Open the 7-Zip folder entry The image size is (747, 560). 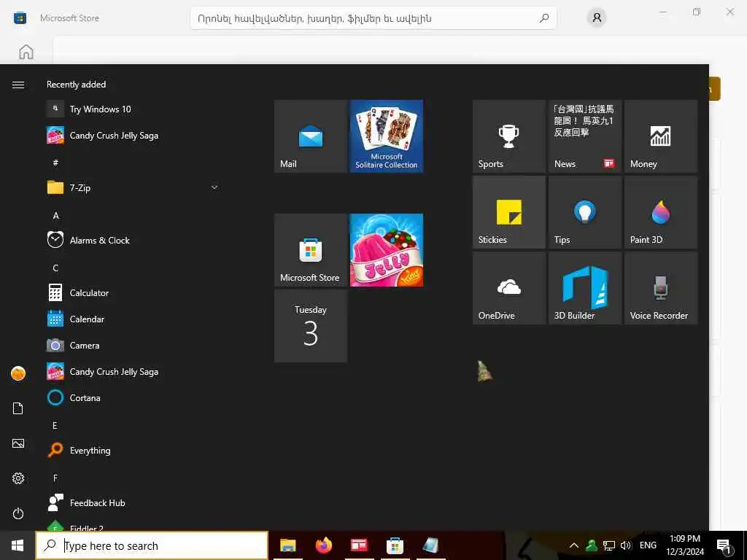pyautogui.click(x=133, y=187)
